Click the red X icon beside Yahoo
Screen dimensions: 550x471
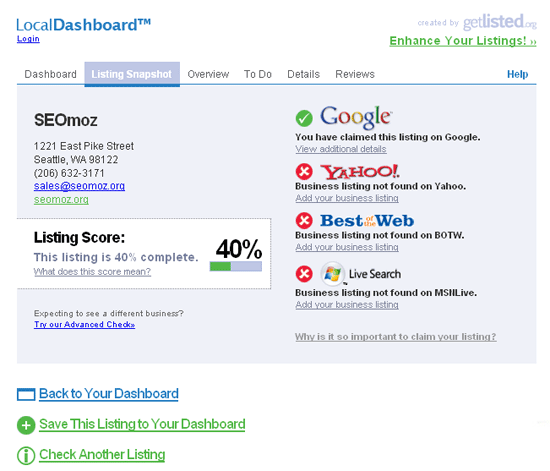coord(304,172)
